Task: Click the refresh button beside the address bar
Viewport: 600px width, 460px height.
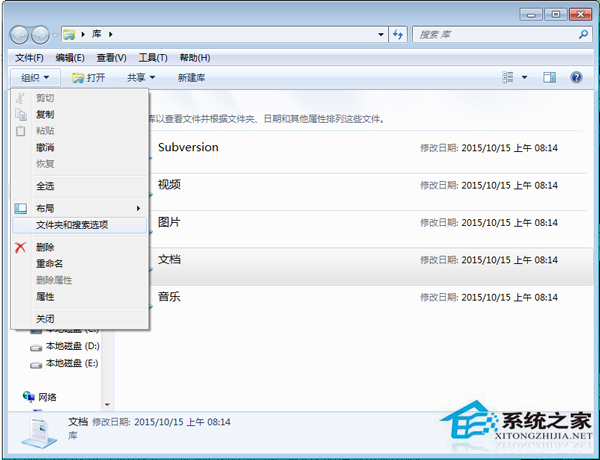Action: pyautogui.click(x=398, y=35)
